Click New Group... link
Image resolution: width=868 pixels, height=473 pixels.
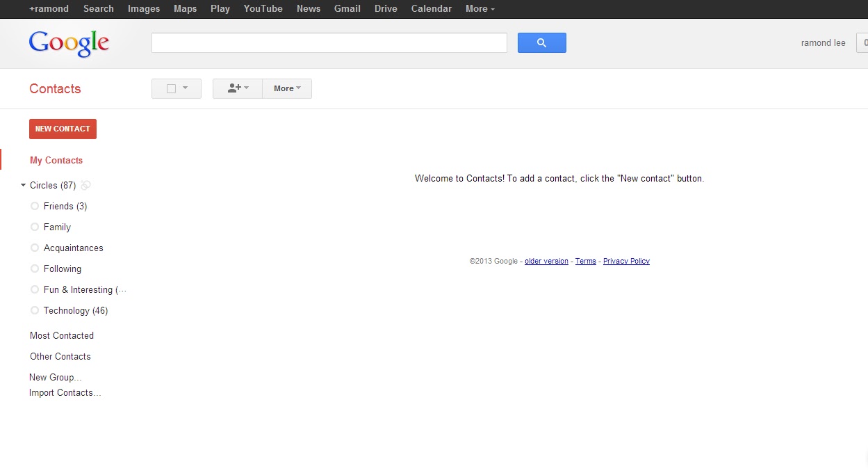click(x=56, y=378)
